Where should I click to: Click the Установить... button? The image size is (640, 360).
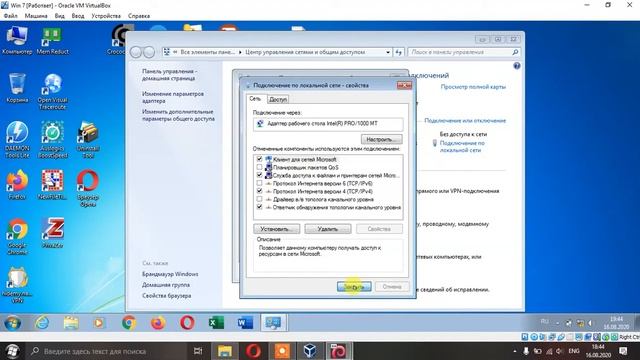click(x=276, y=229)
